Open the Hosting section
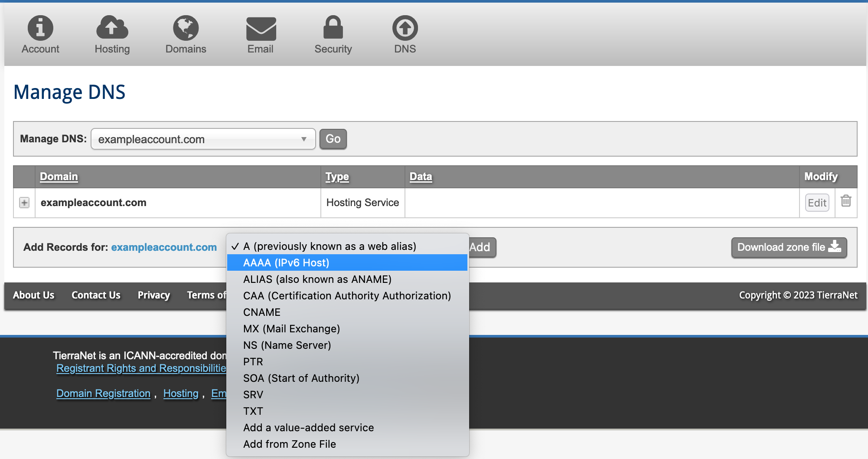Image resolution: width=868 pixels, height=459 pixels. (x=112, y=35)
